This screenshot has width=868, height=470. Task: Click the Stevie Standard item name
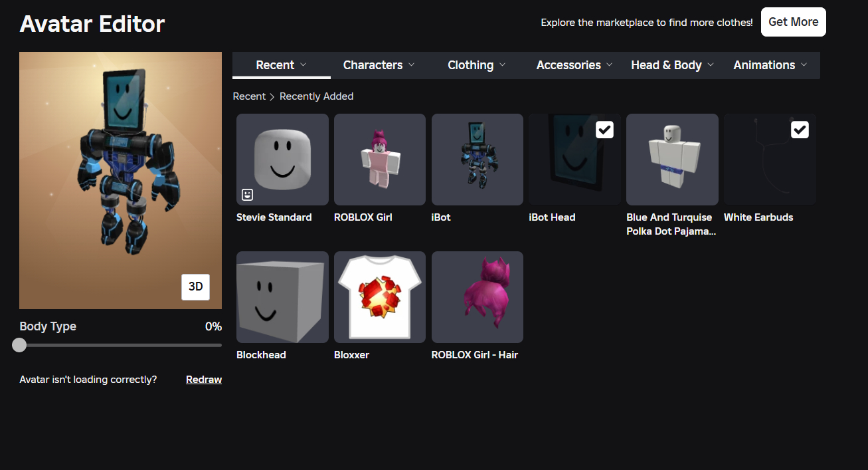(274, 217)
